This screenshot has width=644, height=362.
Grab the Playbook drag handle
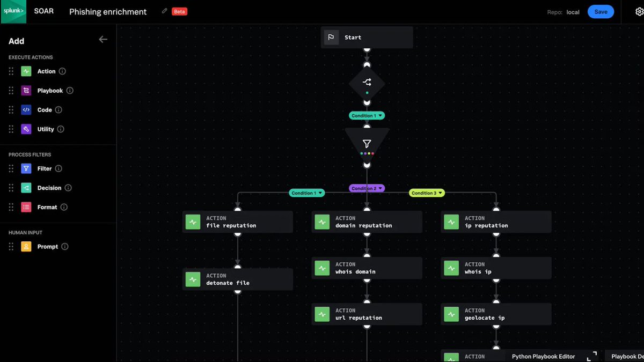point(11,91)
